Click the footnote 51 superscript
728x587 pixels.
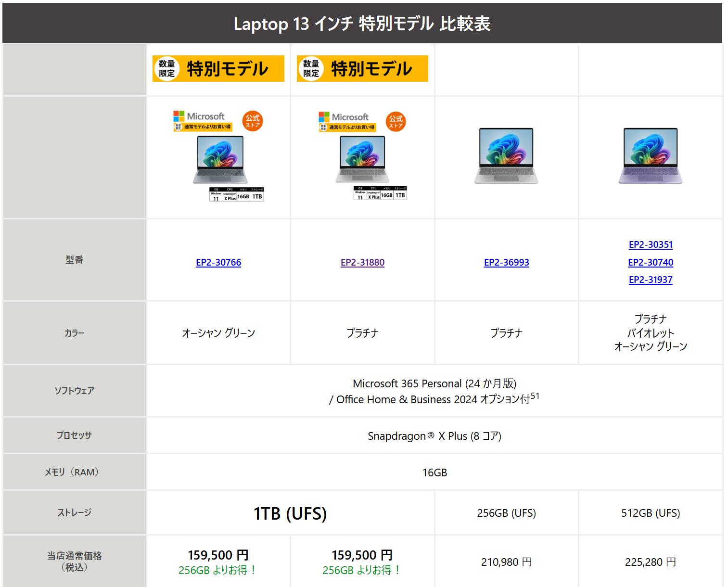pyautogui.click(x=535, y=396)
